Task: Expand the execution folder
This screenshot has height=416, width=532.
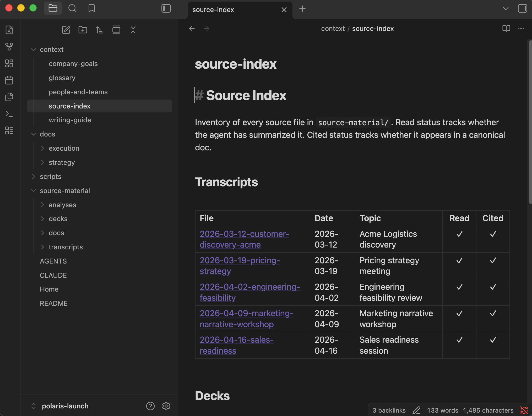Action: (x=100, y=148)
